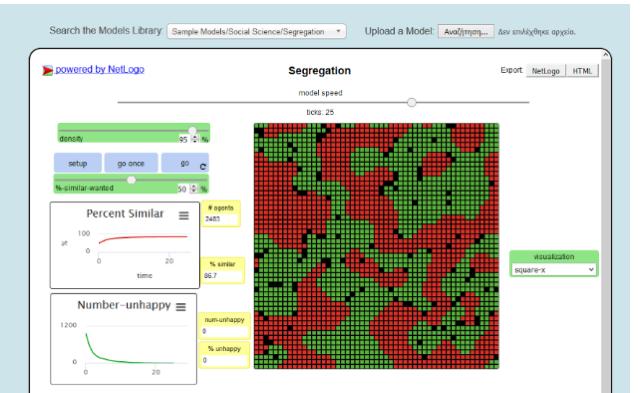This screenshot has height=393, width=641.
Task: Click the Upload a Model label
Action: [x=399, y=31]
